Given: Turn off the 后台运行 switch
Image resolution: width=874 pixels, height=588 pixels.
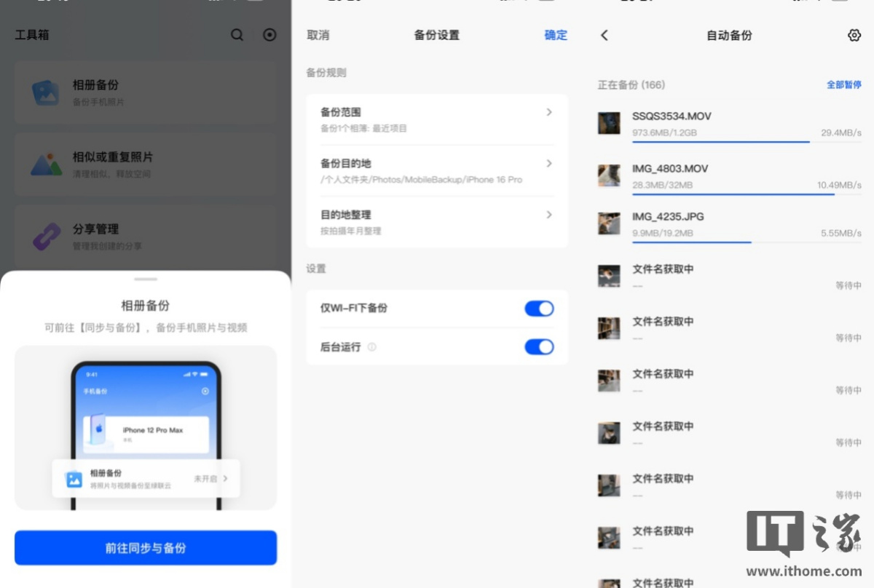Looking at the screenshot, I should click(539, 347).
